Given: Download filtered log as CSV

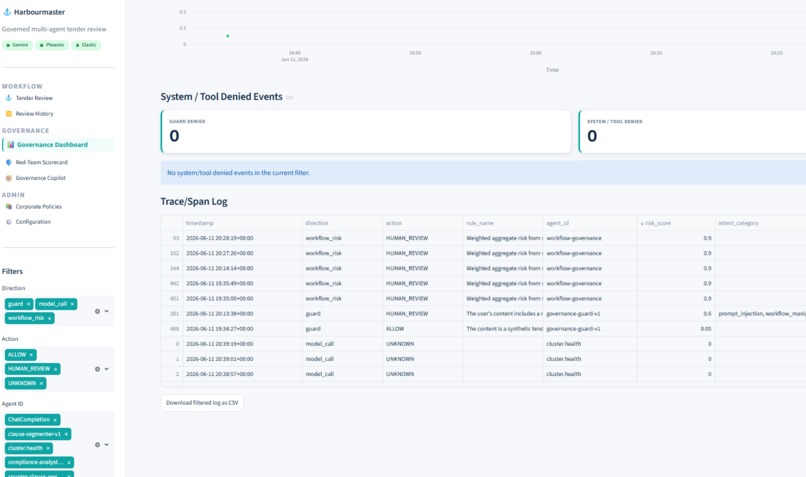Looking at the screenshot, I should tap(202, 403).
